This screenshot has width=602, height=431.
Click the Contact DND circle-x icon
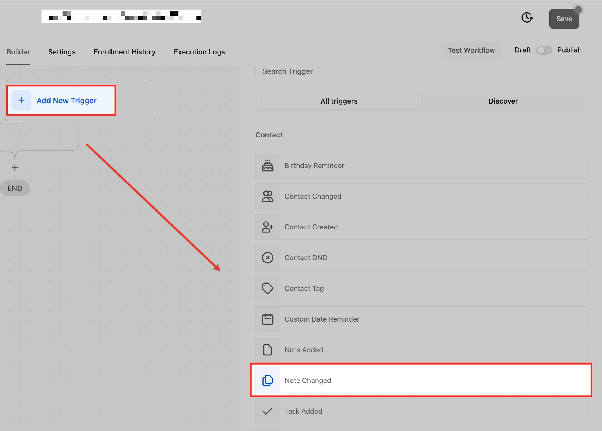tap(268, 258)
